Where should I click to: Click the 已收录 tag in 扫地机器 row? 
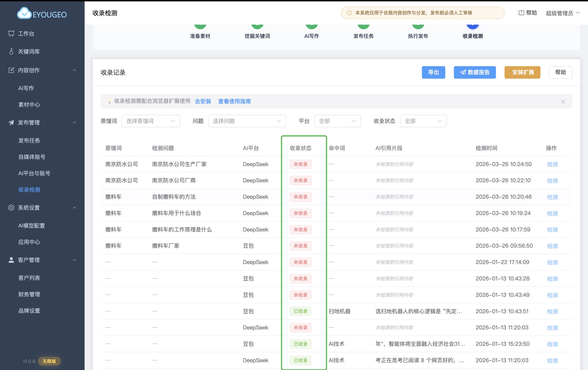click(x=301, y=311)
